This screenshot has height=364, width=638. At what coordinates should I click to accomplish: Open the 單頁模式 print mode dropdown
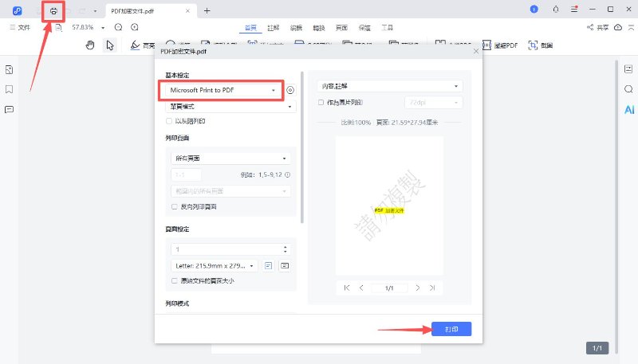click(x=230, y=107)
